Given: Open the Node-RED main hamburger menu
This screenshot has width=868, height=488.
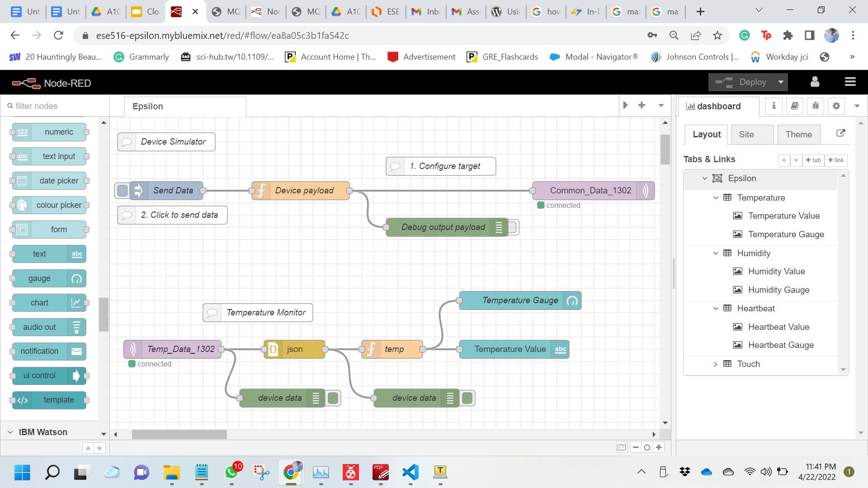Looking at the screenshot, I should pyautogui.click(x=850, y=82).
